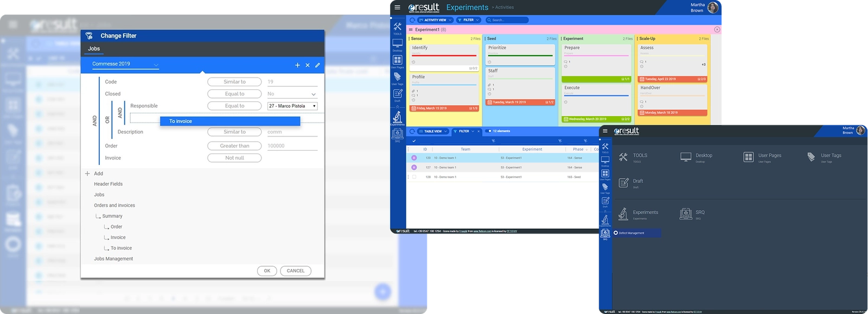Open SRQ tile in dark home window
Image resolution: width=868 pixels, height=314 pixels.
692,214
